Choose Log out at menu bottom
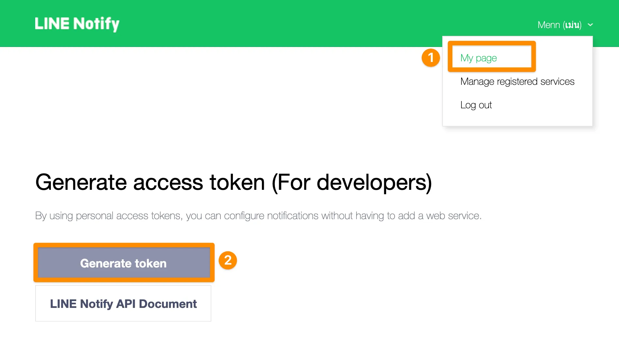The width and height of the screenshot is (619, 364). pos(476,105)
